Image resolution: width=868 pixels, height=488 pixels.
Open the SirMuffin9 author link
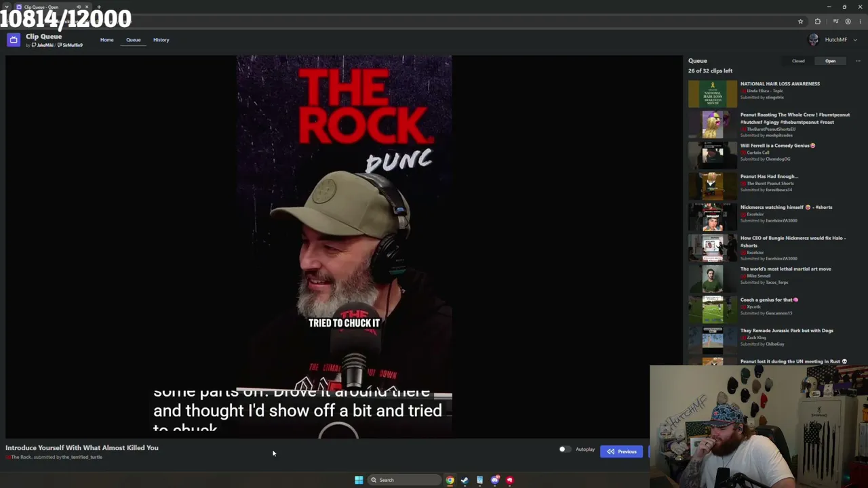coord(71,45)
